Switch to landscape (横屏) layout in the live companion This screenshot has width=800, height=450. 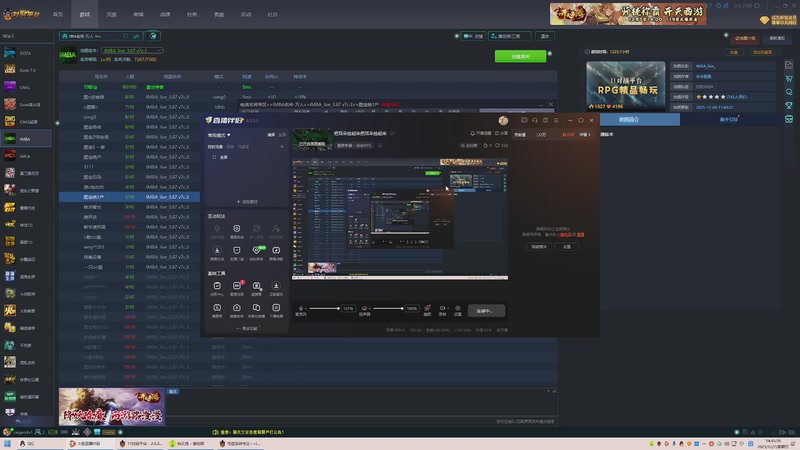[271, 135]
